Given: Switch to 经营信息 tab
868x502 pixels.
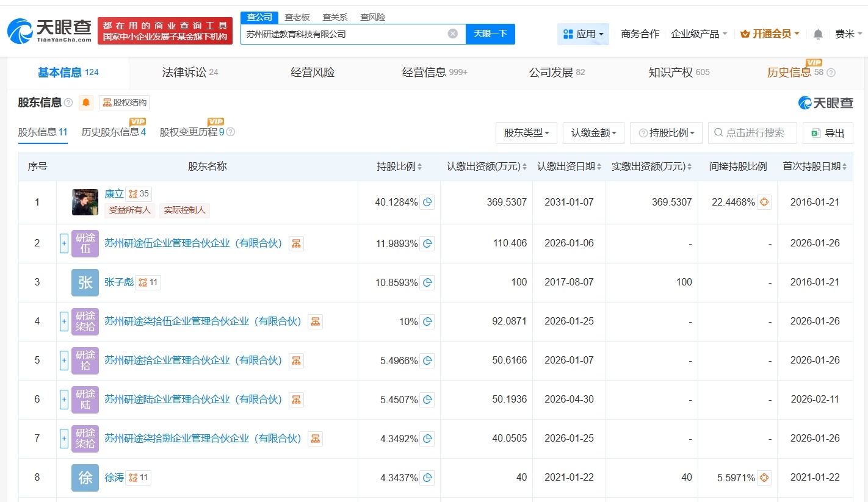Looking at the screenshot, I should pos(435,73).
